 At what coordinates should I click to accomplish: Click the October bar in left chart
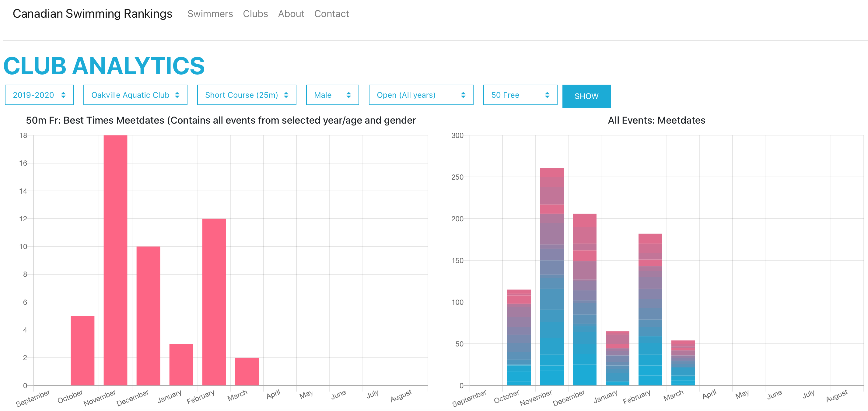(82, 351)
